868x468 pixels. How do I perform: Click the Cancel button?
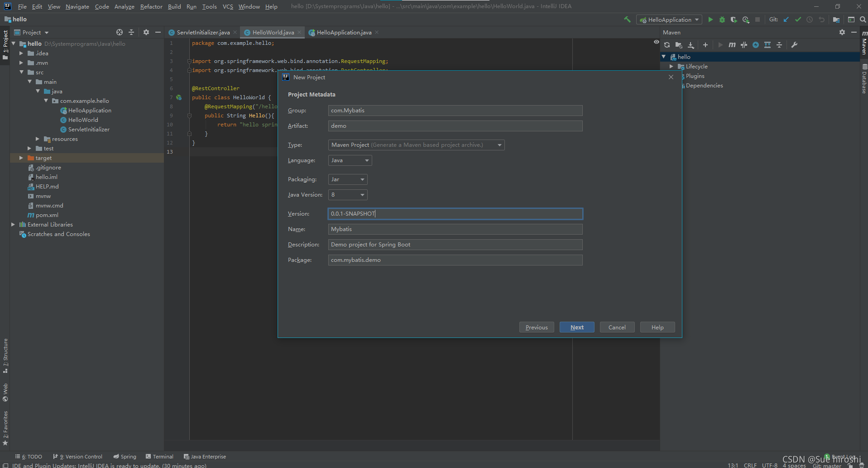pyautogui.click(x=617, y=327)
